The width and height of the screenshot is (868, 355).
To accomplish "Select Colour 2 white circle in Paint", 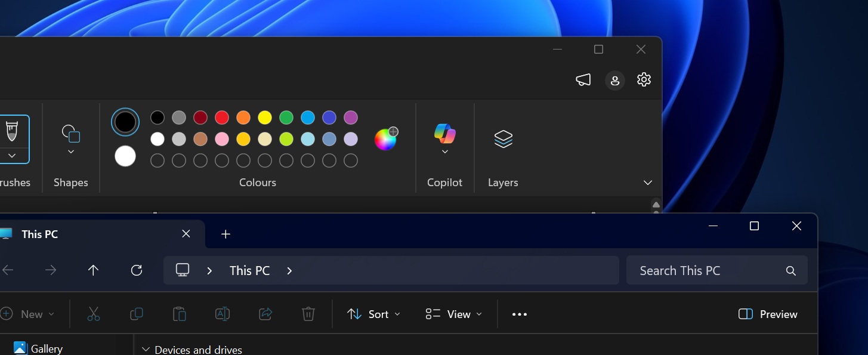I will pyautogui.click(x=125, y=156).
